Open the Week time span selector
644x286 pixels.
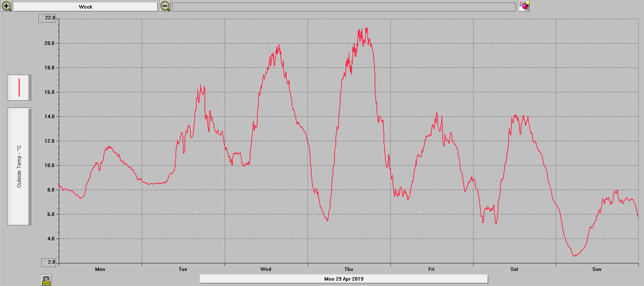click(x=85, y=7)
